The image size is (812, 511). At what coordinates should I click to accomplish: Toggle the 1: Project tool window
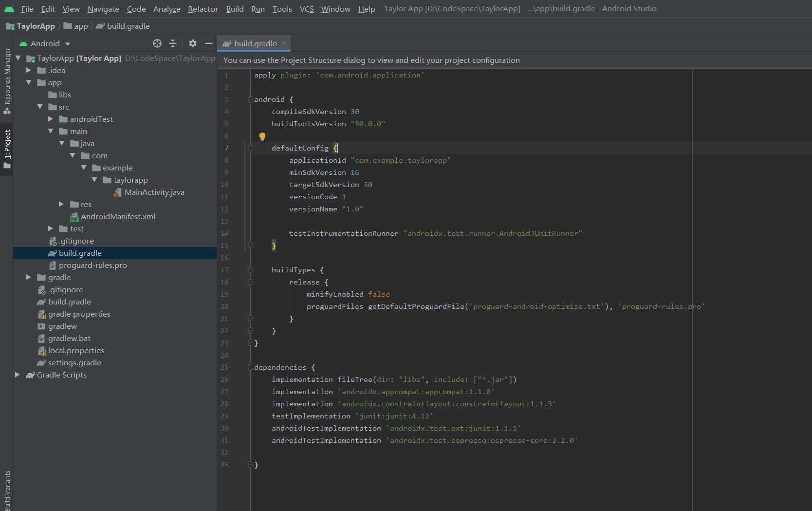(7, 149)
